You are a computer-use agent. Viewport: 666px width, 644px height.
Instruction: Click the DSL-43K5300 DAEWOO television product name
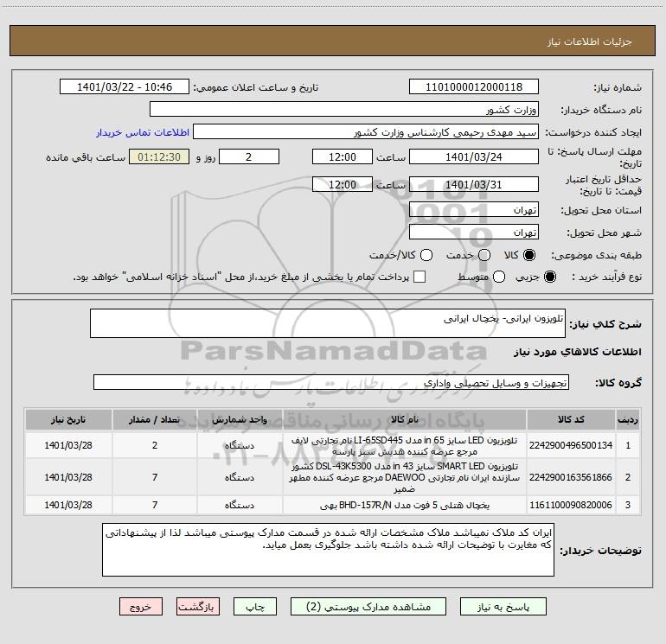tap(405, 477)
